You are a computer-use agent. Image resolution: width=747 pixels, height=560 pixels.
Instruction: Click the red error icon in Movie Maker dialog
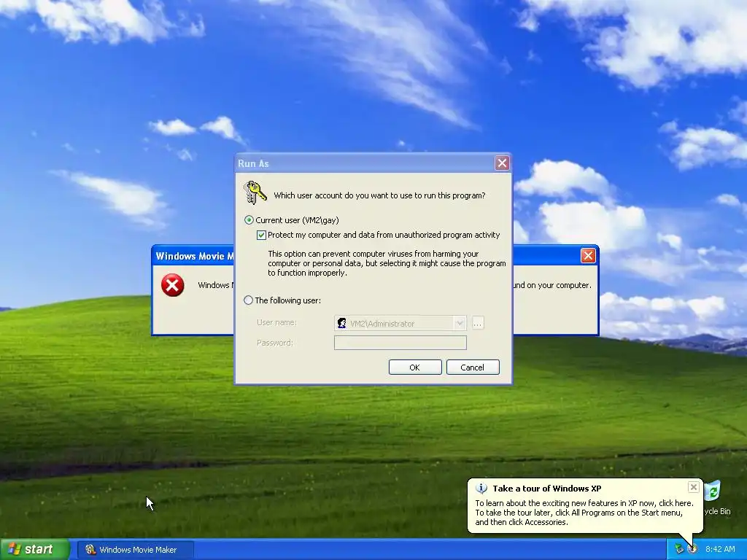172,285
